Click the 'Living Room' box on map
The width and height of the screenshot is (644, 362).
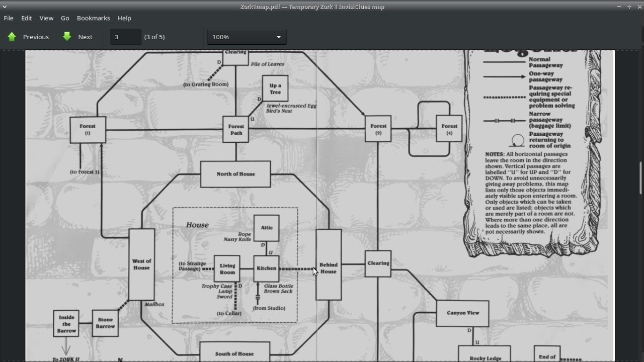(x=227, y=269)
